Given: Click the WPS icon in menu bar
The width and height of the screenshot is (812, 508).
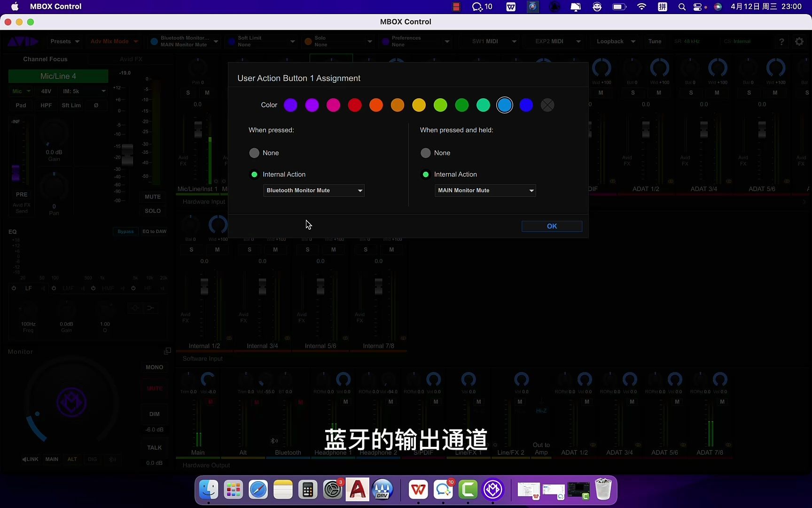Looking at the screenshot, I should (x=511, y=7).
